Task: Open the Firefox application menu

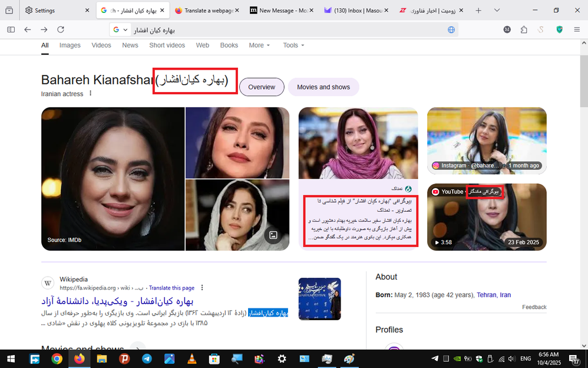Action: pos(576,29)
